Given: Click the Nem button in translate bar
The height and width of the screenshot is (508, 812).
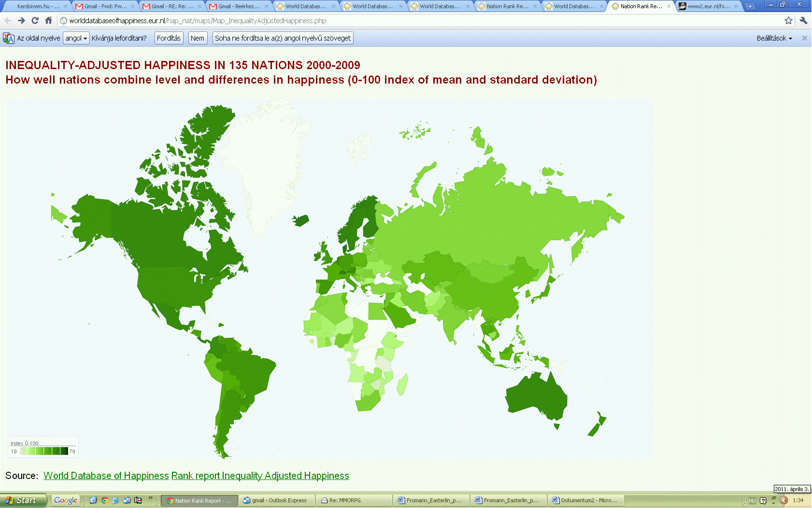Looking at the screenshot, I should (197, 38).
